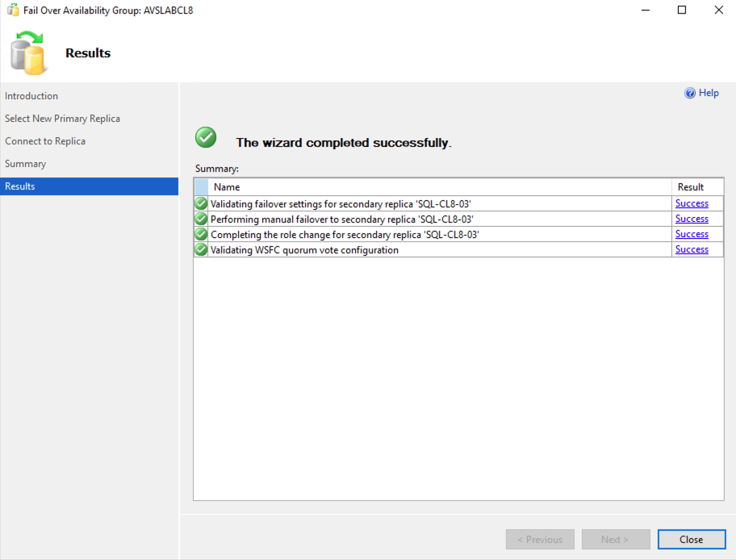Close the failover wizard with Close button

tap(692, 539)
